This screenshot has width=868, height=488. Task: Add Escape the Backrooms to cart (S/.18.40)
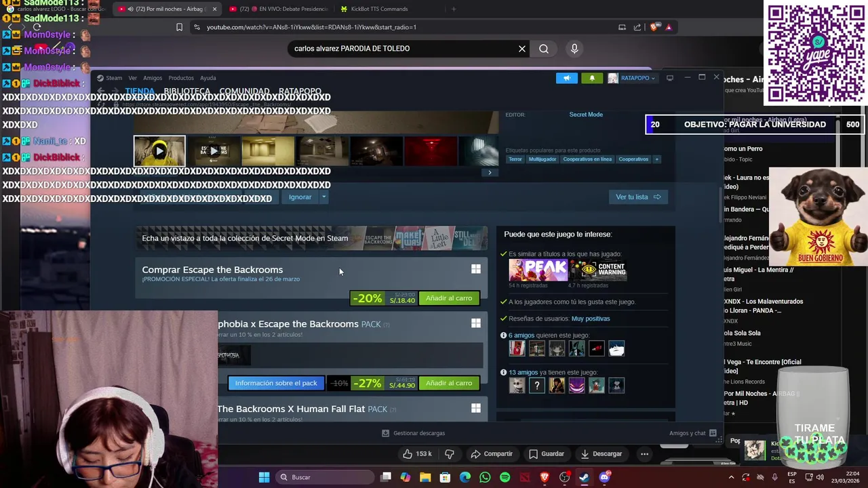tap(449, 298)
